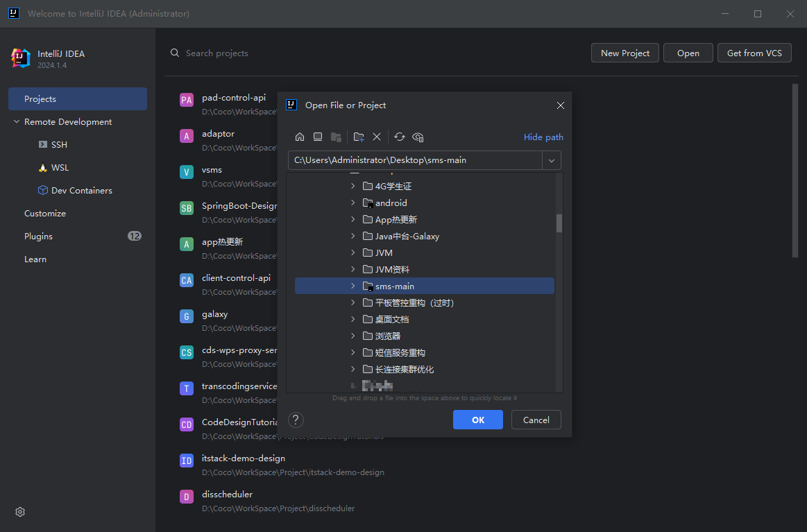Expand the JVM folder node
807x532 pixels.
click(352, 252)
